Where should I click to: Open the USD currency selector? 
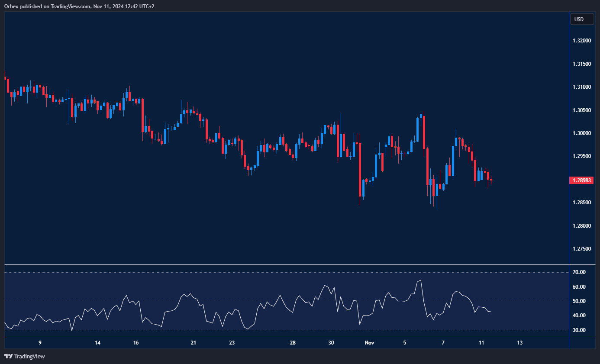582,19
